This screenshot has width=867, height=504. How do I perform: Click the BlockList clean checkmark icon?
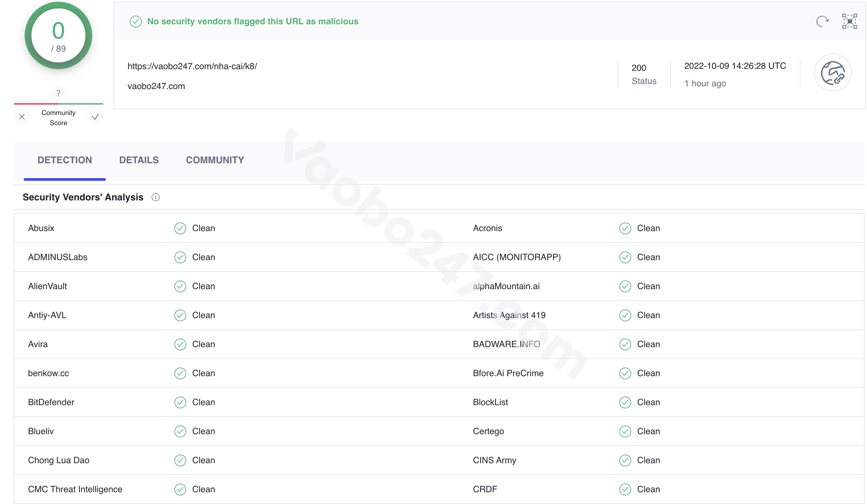tap(625, 402)
